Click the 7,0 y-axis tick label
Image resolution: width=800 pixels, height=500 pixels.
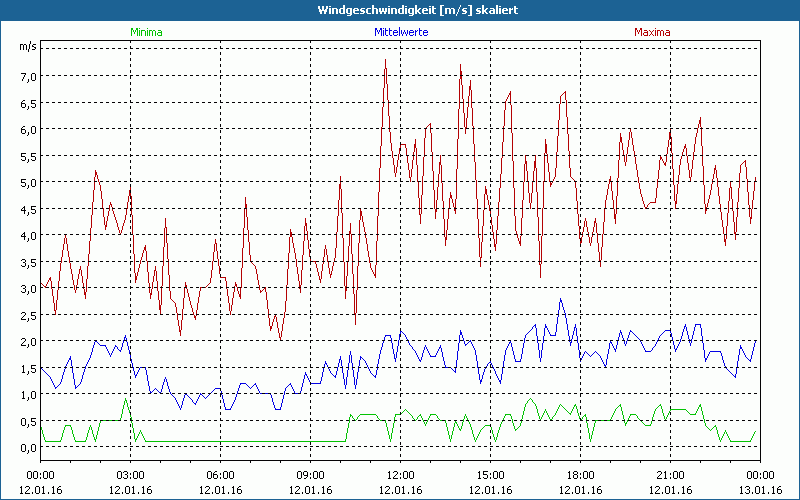pyautogui.click(x=26, y=76)
